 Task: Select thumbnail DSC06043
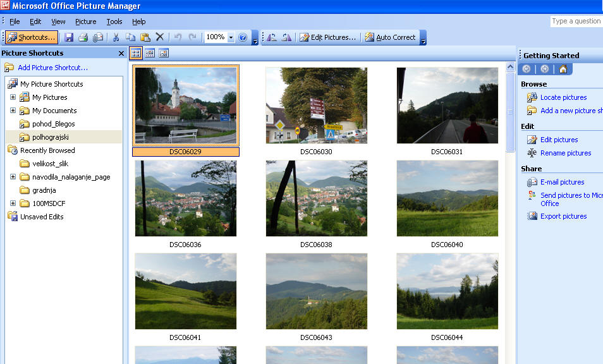(x=317, y=291)
